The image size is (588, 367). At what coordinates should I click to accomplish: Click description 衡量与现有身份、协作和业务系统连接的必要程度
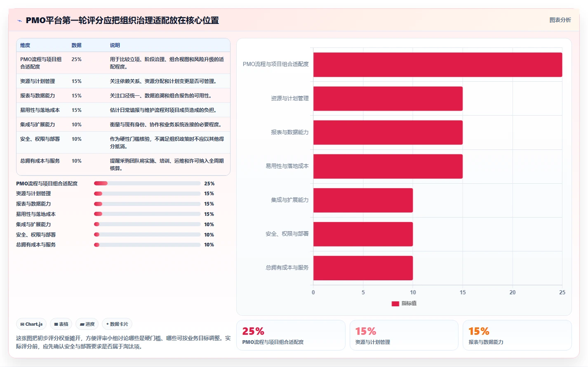coord(166,125)
